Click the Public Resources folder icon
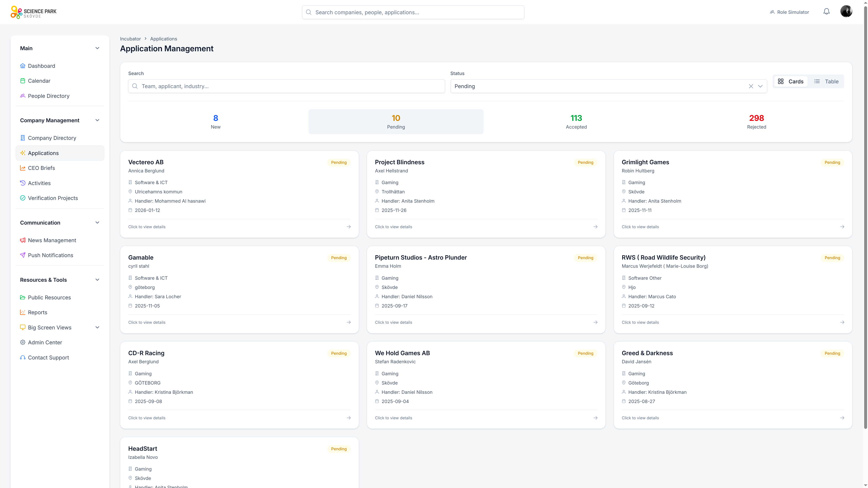Screen dimensions: 868x488 (x=23, y=297)
